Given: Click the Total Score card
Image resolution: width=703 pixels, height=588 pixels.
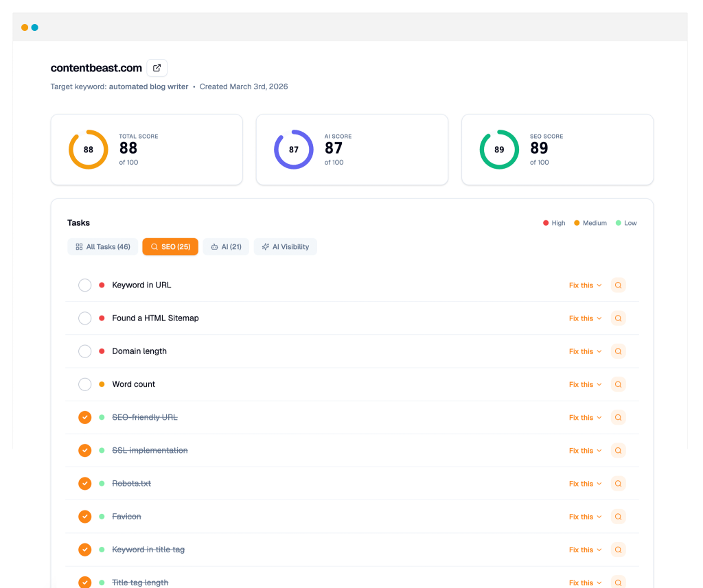Looking at the screenshot, I should coord(146,150).
